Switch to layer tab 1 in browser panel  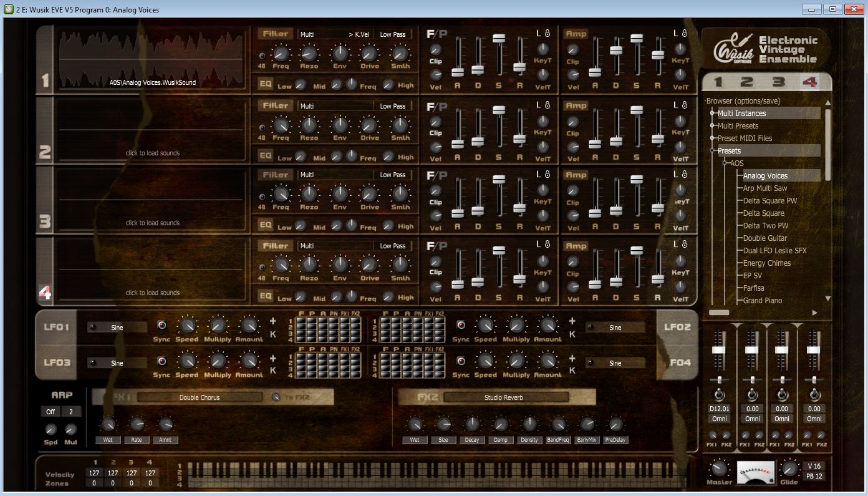tap(718, 82)
